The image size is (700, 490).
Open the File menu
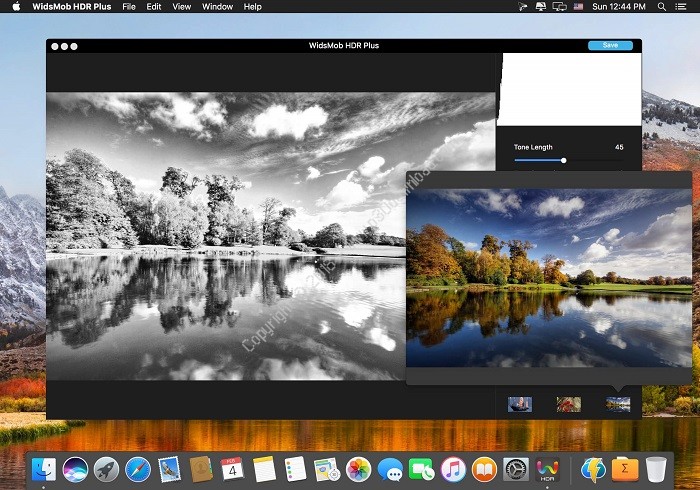click(129, 6)
